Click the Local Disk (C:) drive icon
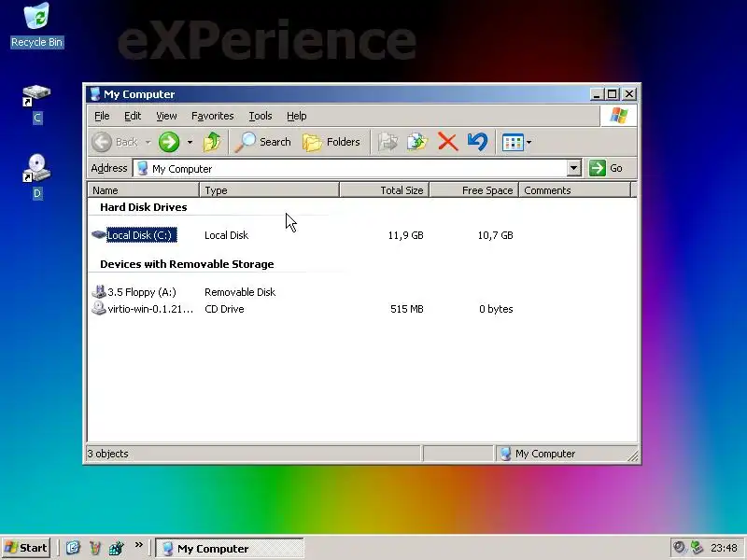The image size is (747, 560). [99, 235]
